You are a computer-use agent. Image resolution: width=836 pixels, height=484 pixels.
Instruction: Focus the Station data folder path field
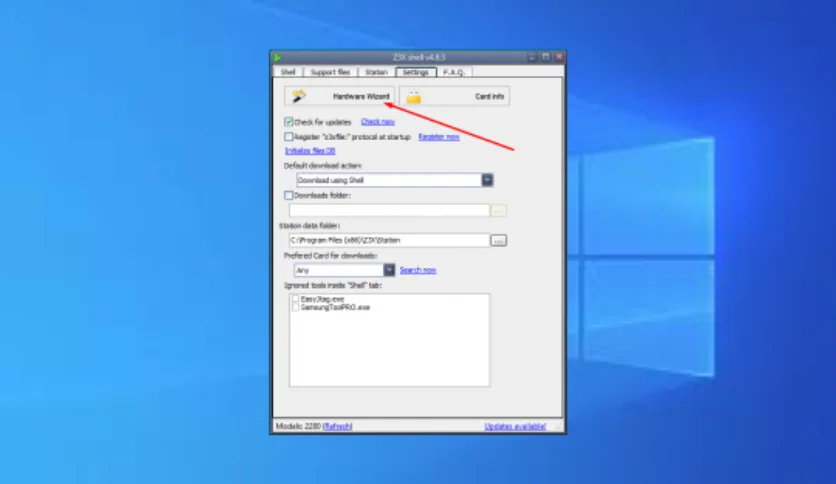[389, 240]
